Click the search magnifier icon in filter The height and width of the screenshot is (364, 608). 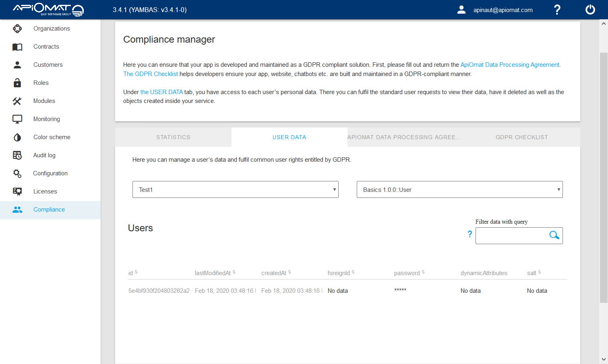554,235
